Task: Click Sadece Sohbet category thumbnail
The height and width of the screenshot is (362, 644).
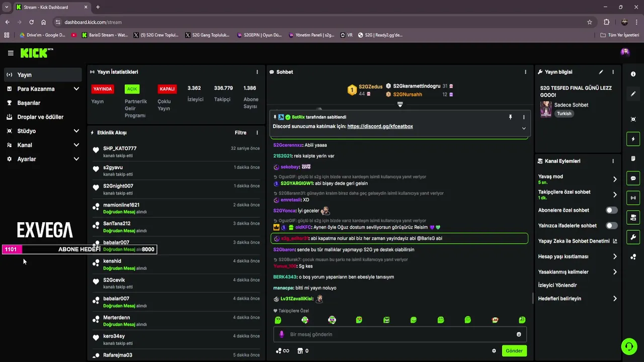Action: [x=546, y=109]
